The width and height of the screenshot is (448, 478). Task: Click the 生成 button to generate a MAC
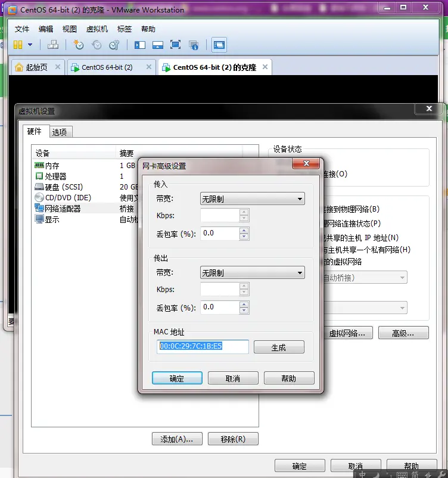click(279, 347)
